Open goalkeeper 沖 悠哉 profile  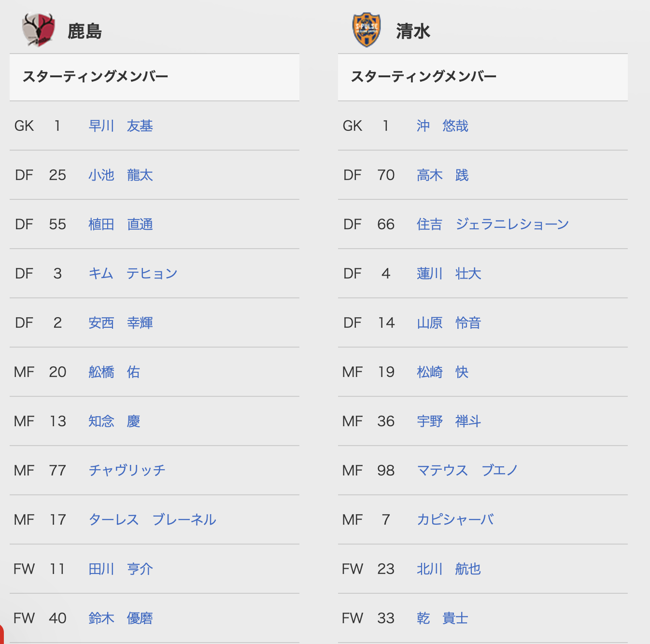[442, 126]
